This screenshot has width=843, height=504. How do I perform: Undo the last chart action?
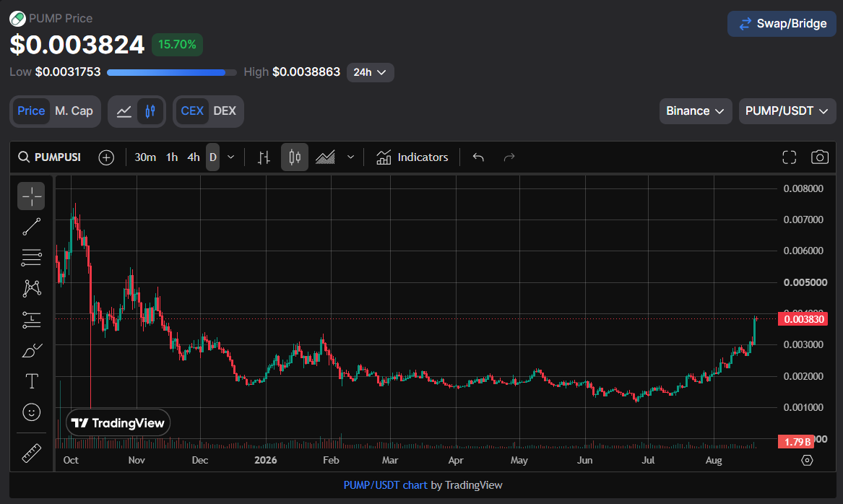click(478, 157)
